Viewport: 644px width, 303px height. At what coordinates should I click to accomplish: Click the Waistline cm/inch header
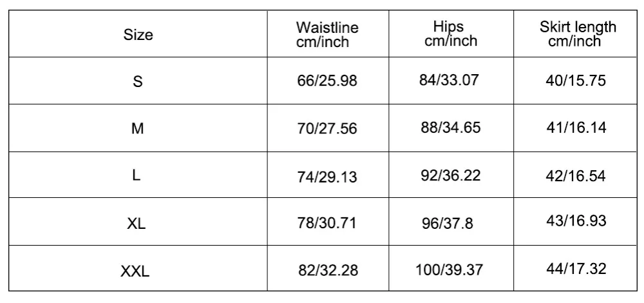point(327,35)
